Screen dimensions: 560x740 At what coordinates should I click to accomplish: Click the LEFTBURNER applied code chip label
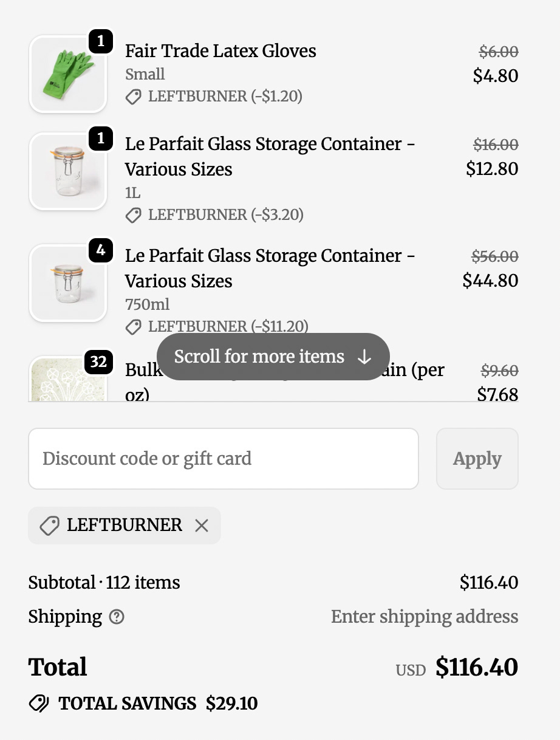click(x=125, y=525)
